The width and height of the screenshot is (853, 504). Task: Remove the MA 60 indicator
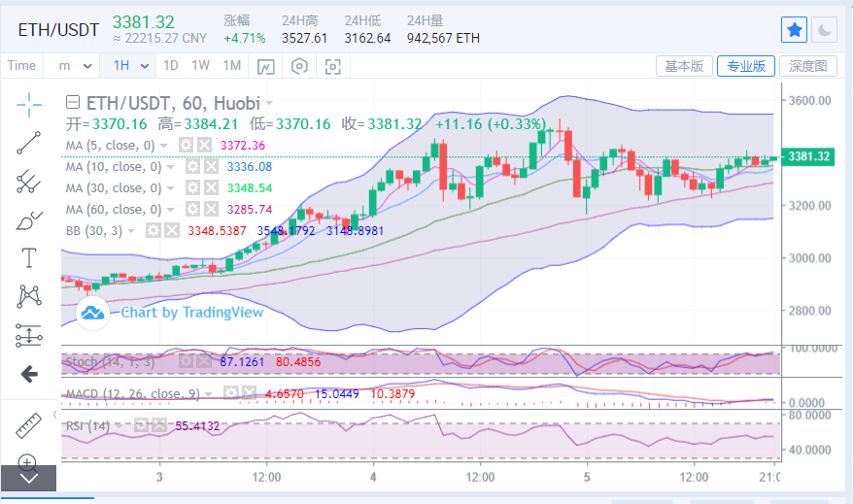[211, 210]
